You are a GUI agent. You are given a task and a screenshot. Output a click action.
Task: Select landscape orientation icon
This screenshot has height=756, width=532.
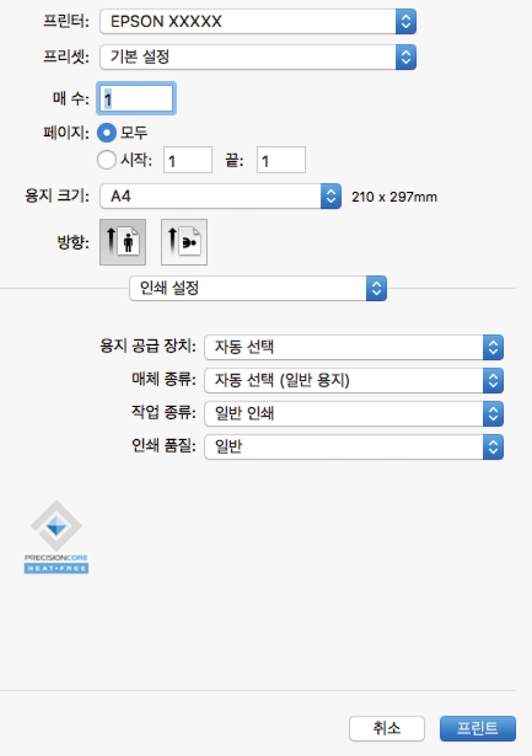pos(184,242)
